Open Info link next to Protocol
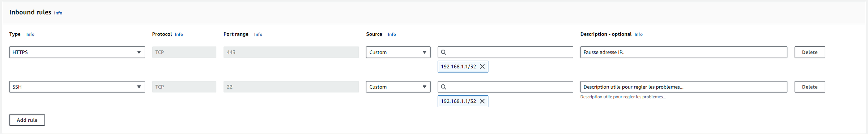 point(179,34)
